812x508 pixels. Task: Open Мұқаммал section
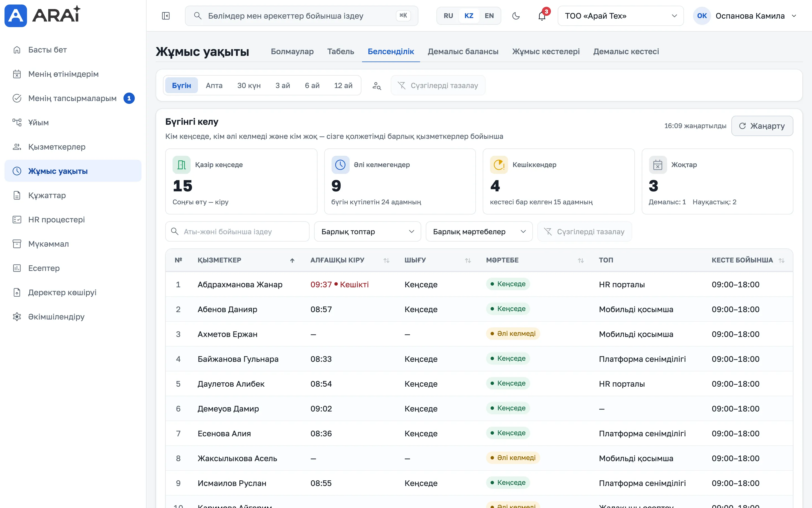(x=73, y=244)
